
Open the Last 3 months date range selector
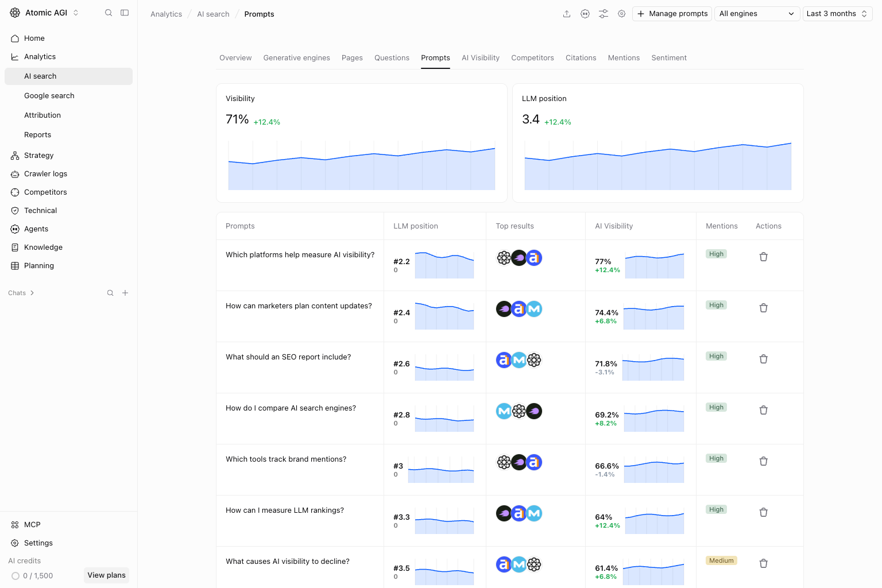tap(837, 14)
